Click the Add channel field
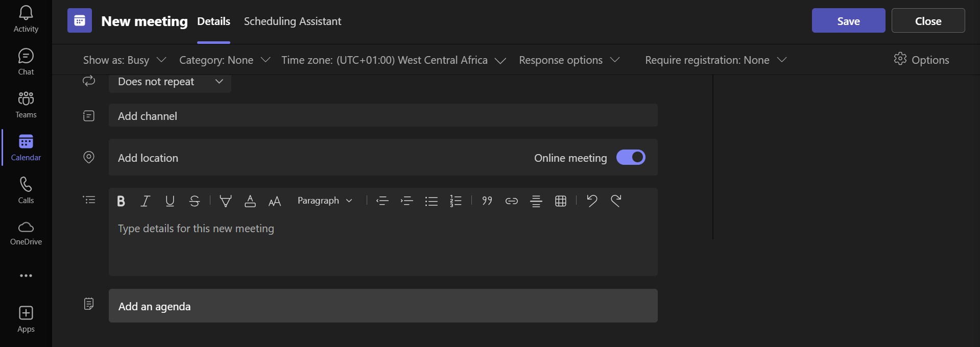This screenshot has width=980, height=347. click(x=383, y=116)
